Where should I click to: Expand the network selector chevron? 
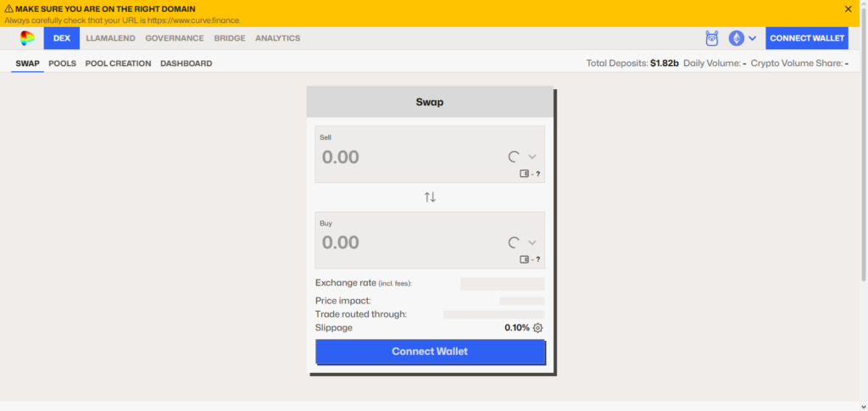[x=753, y=38]
